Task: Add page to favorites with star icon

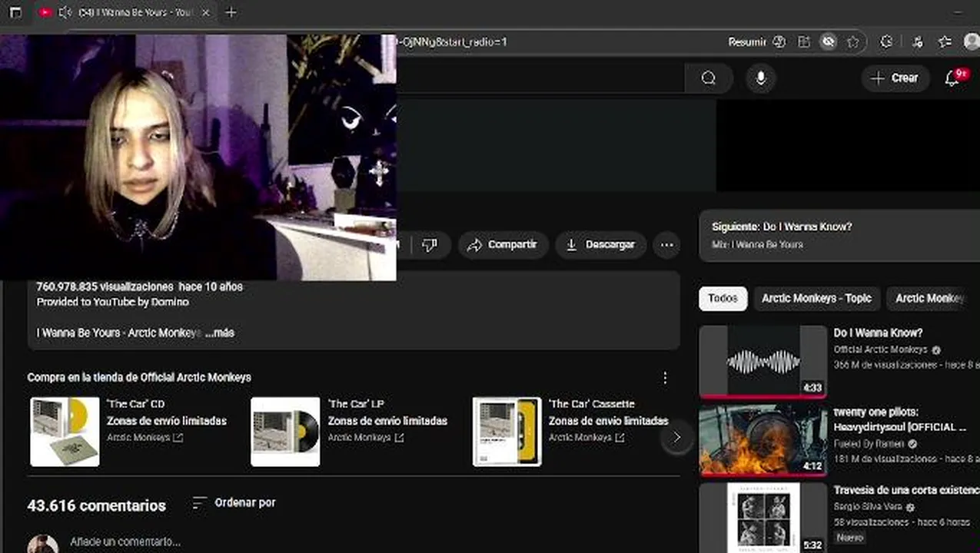Action: tap(852, 42)
